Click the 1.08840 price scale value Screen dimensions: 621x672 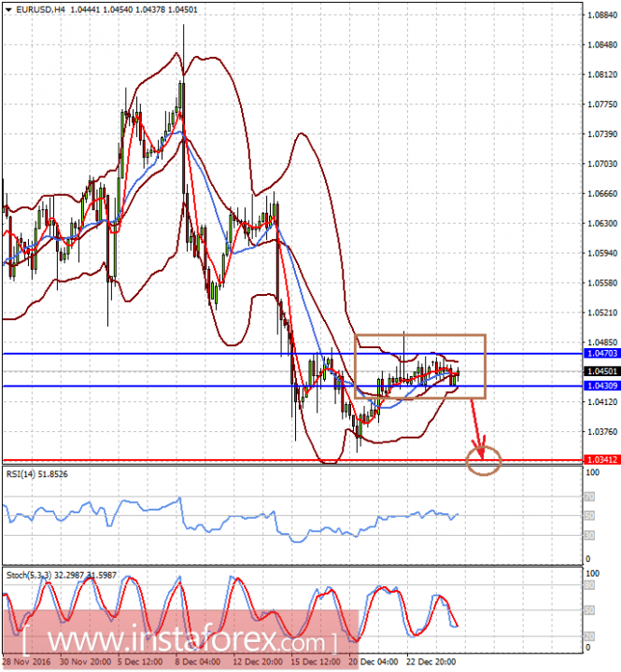pos(602,15)
